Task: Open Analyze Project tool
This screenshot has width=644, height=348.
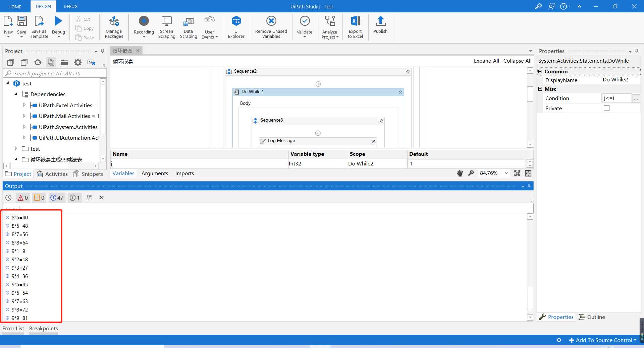Action: pyautogui.click(x=330, y=21)
